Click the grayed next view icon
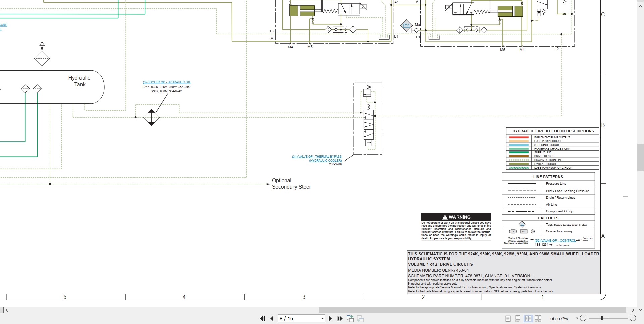 pyautogui.click(x=361, y=319)
